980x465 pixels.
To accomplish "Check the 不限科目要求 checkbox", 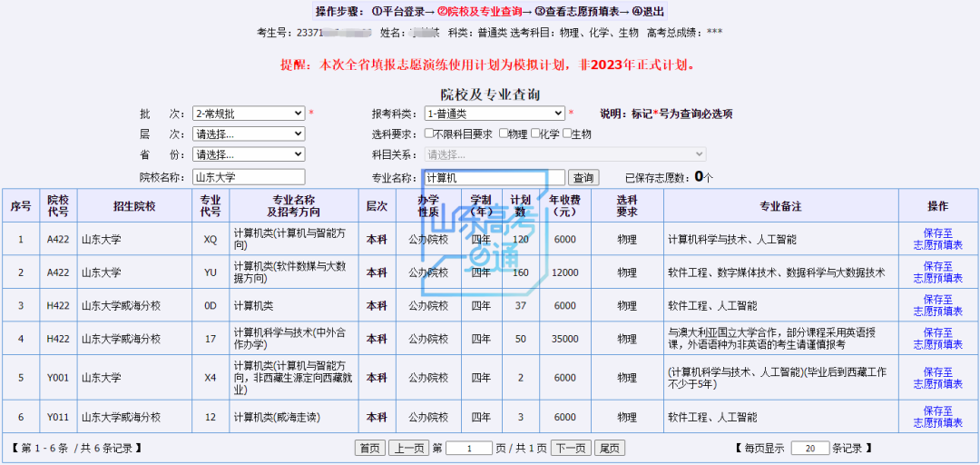I will coord(429,134).
